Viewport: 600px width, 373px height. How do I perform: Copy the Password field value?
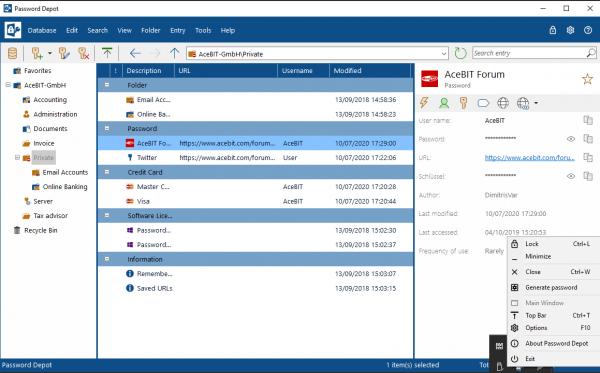[588, 138]
